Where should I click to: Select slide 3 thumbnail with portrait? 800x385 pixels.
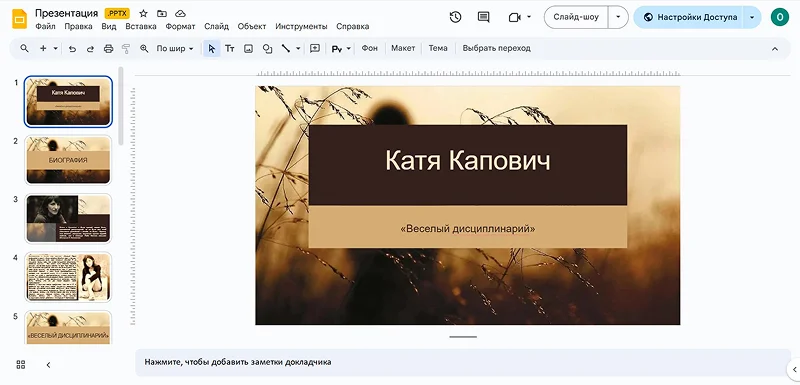[68, 218]
